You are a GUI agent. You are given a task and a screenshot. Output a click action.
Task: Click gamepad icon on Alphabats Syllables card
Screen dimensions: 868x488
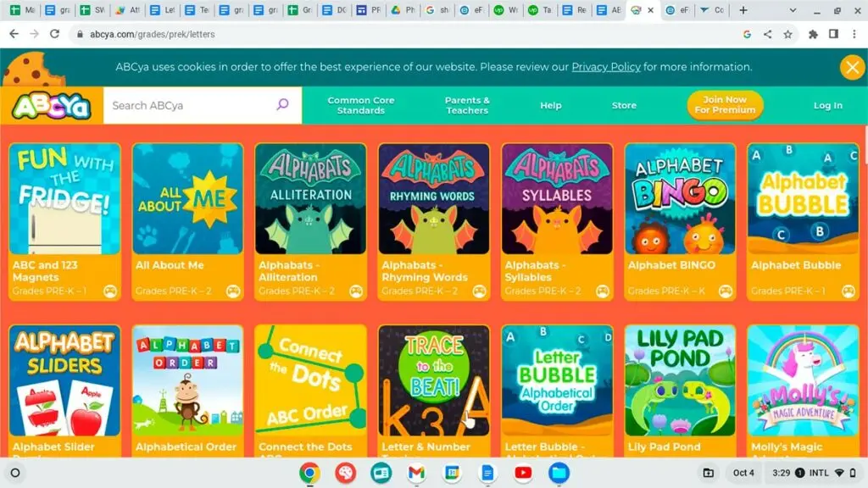click(x=603, y=291)
